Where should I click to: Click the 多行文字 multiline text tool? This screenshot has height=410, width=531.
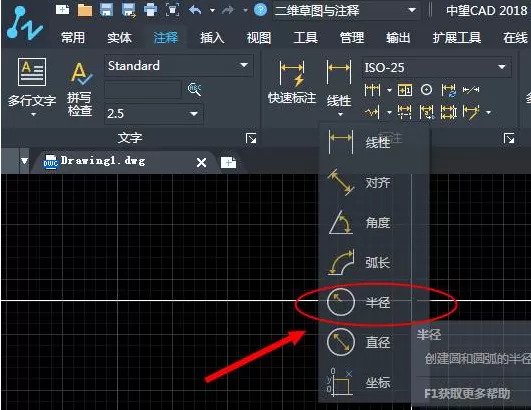point(32,83)
